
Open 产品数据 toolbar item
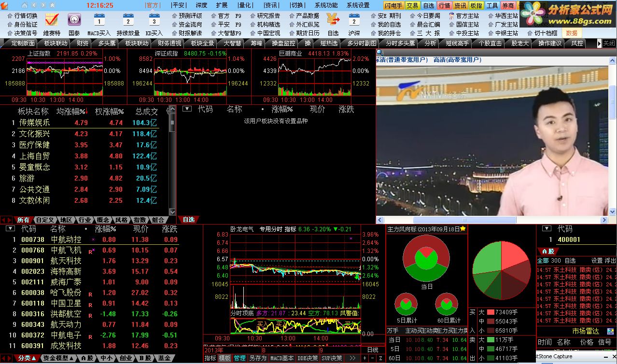coord(304,15)
